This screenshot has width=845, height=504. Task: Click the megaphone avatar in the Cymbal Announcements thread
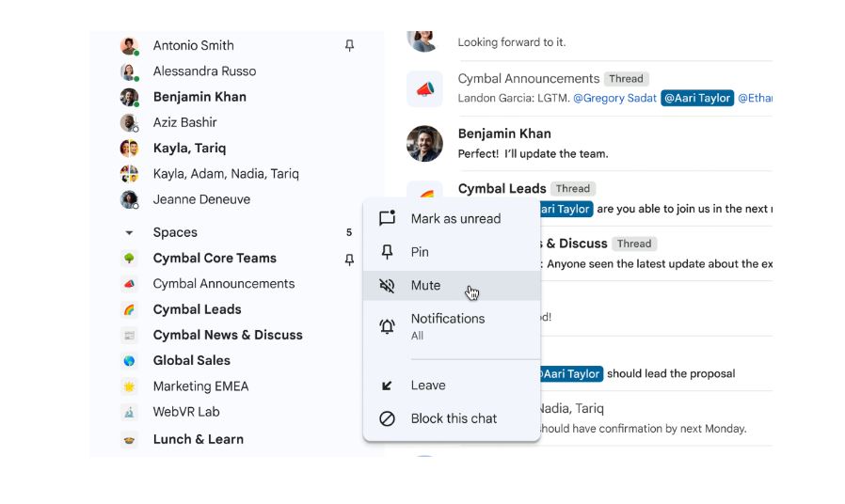(x=424, y=88)
